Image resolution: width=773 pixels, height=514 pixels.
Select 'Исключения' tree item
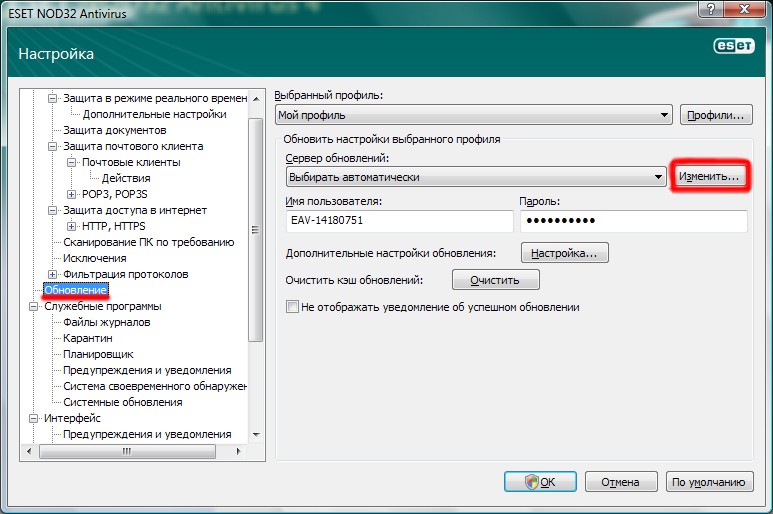(x=95, y=258)
